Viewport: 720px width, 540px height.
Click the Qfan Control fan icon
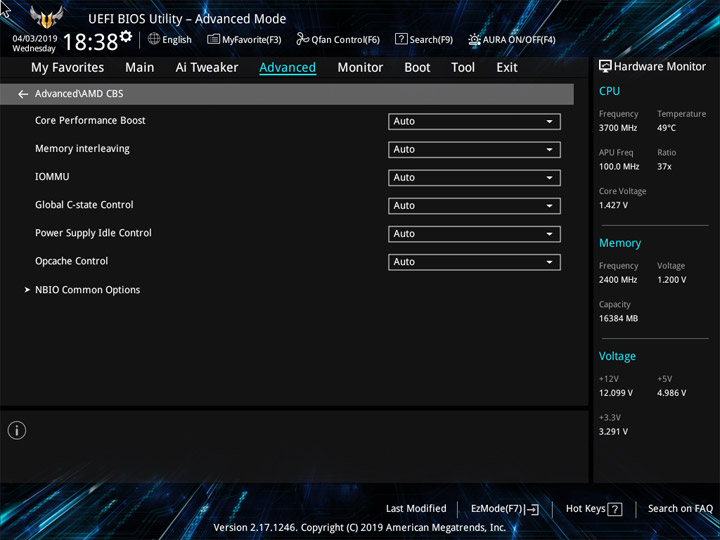[303, 39]
